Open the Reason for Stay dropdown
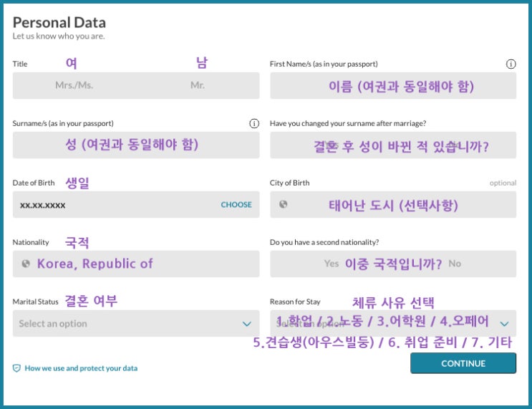The width and height of the screenshot is (532, 409). click(393, 323)
